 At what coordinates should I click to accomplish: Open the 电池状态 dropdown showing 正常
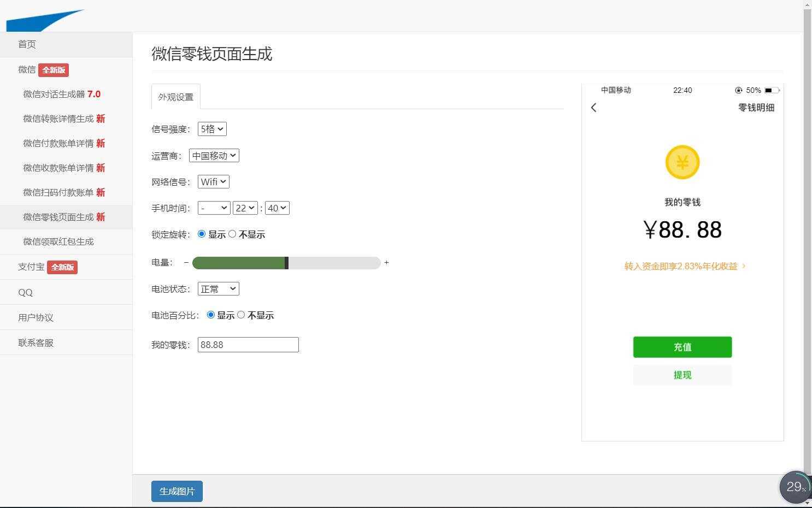click(x=217, y=288)
